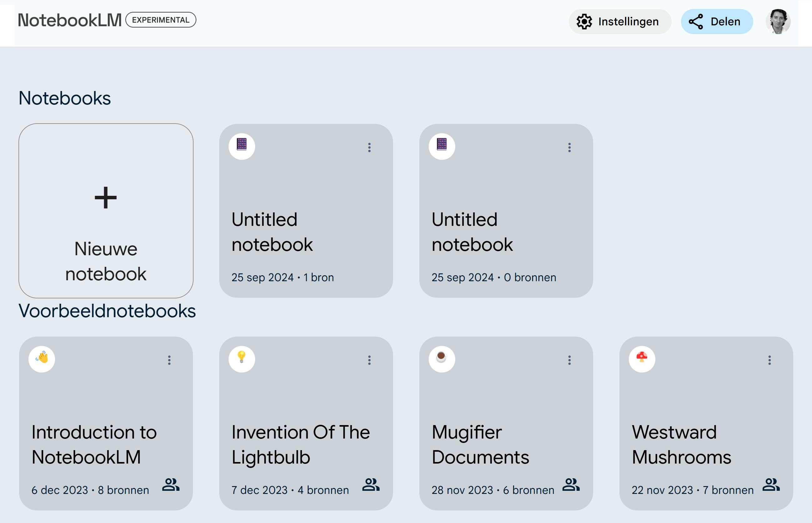Open options menu for 0 bronnen Untitled notebook
812x523 pixels.
point(569,147)
